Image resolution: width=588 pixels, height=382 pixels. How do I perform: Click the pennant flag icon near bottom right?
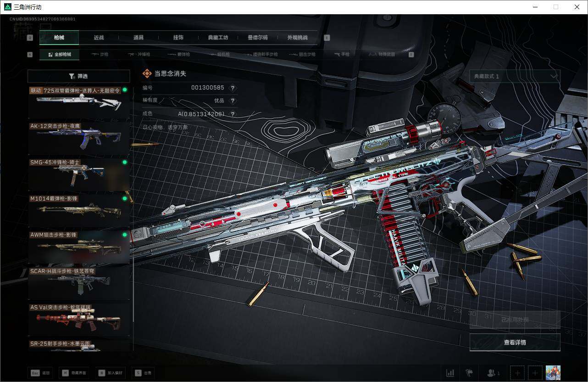point(470,373)
